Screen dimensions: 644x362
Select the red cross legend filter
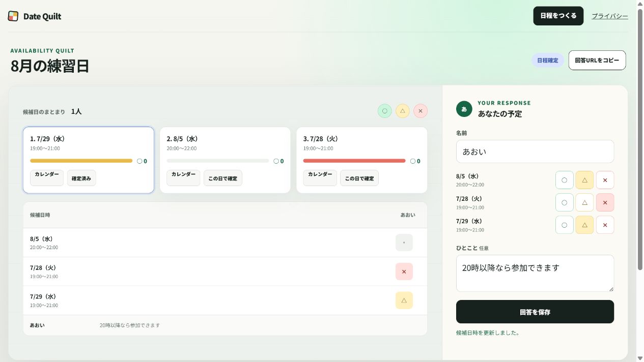(421, 111)
